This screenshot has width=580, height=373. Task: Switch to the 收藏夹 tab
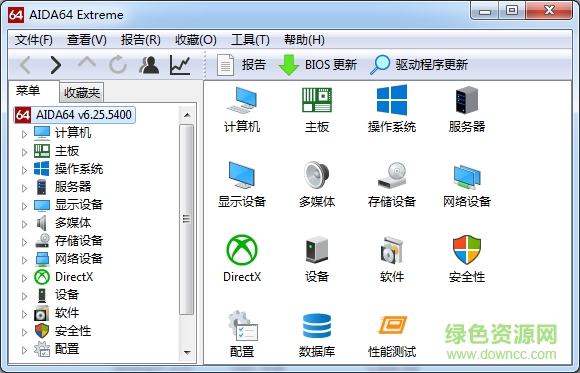pos(82,93)
